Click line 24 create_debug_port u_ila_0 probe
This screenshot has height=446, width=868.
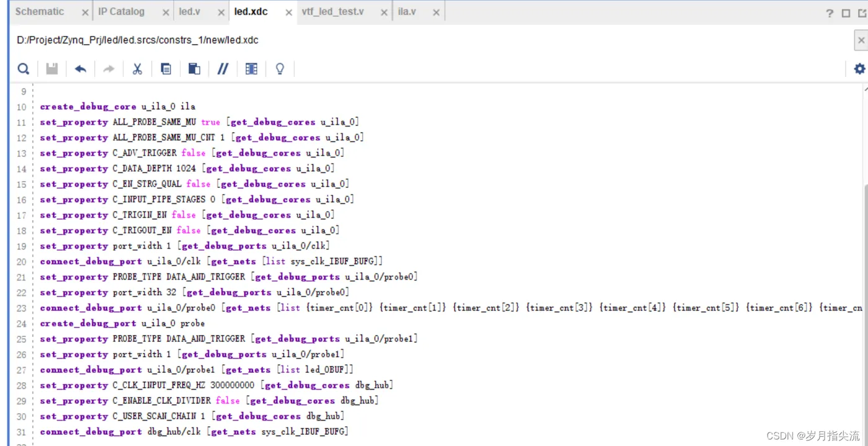point(122,324)
